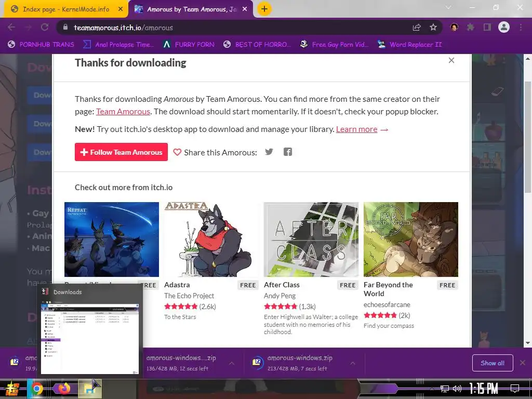Share Amorous on Twitter

coord(269,152)
